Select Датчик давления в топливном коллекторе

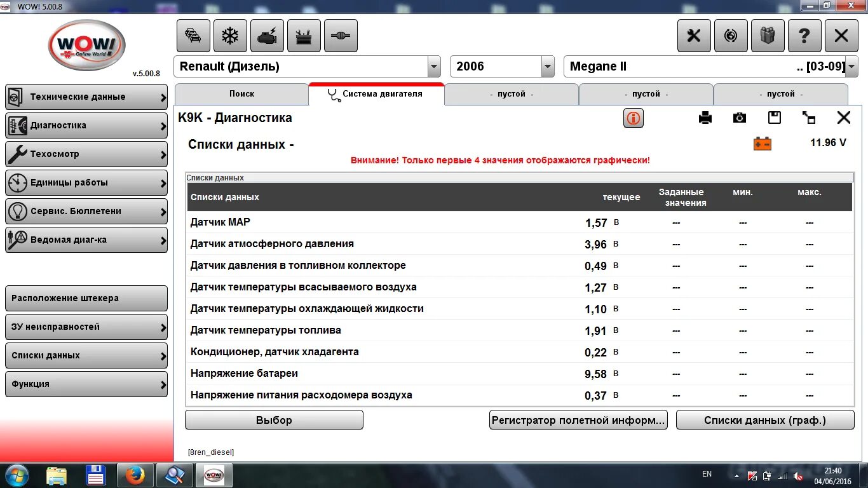coord(520,266)
